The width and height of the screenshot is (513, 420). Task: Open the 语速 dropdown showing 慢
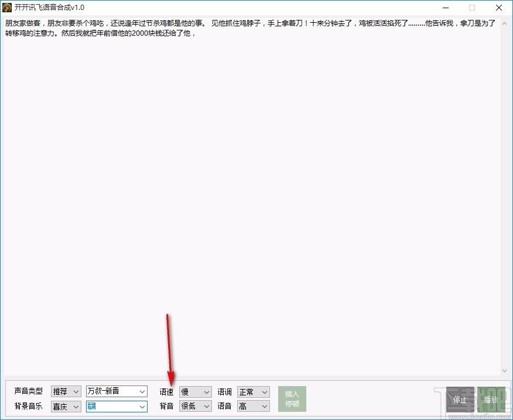[x=195, y=391]
